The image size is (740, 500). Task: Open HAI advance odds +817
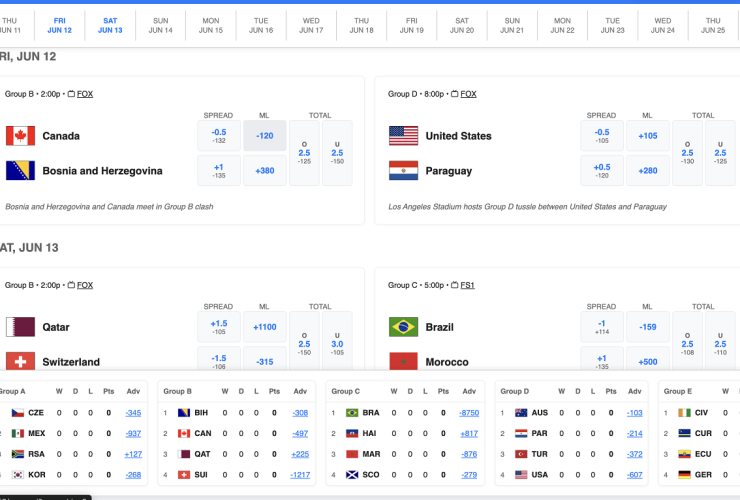coord(469,433)
